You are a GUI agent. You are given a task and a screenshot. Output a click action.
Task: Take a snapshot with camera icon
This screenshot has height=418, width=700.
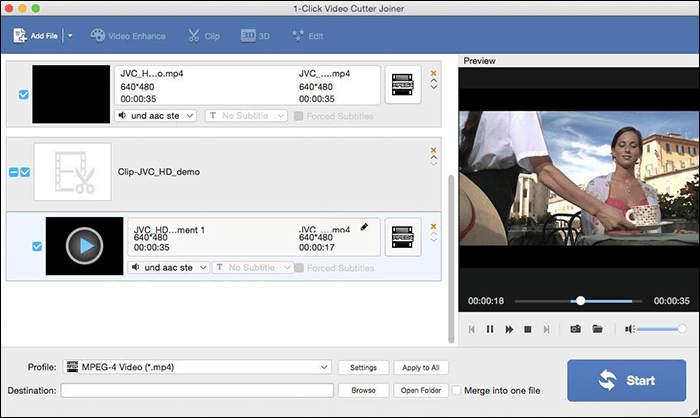(x=575, y=328)
